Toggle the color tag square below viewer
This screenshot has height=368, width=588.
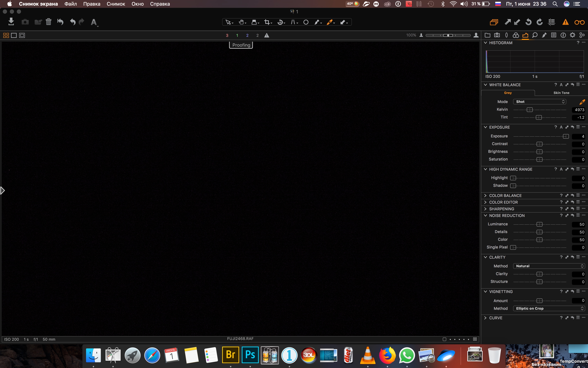444,339
